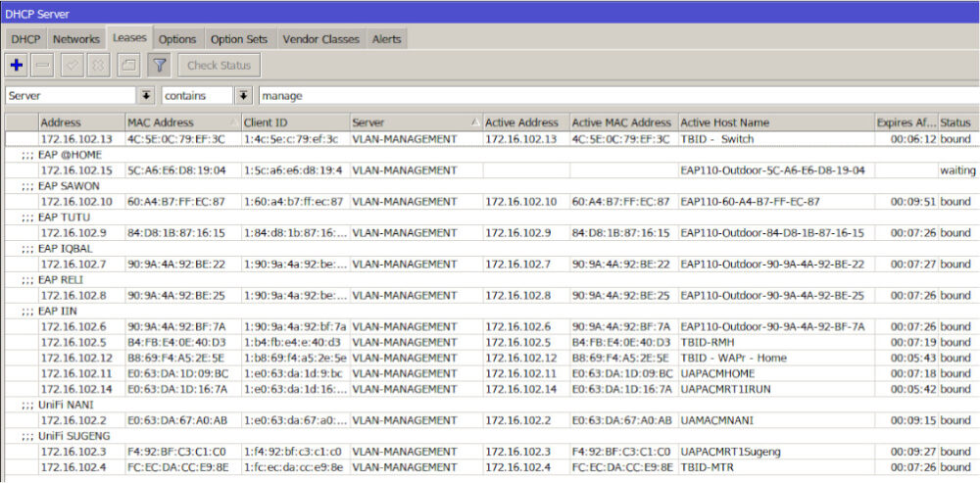The width and height of the screenshot is (980, 483).
Task: Click host name TBID - WAPr - Home
Action: [x=734, y=358]
